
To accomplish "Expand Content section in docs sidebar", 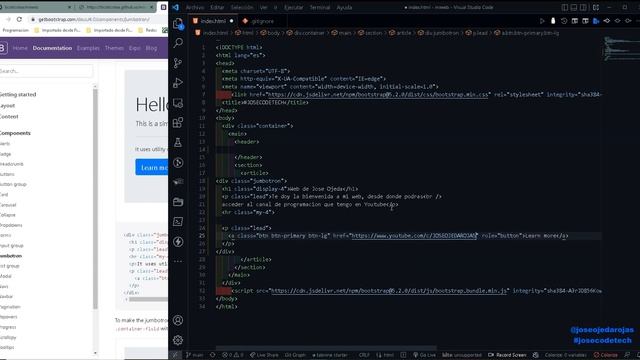I will click(x=9, y=117).
